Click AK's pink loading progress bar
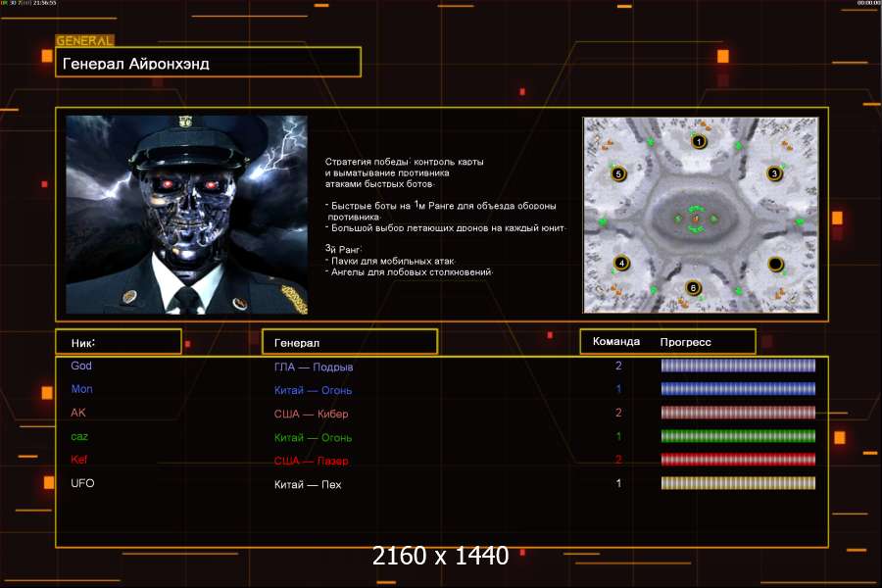Image resolution: width=882 pixels, height=588 pixels. pos(738,413)
